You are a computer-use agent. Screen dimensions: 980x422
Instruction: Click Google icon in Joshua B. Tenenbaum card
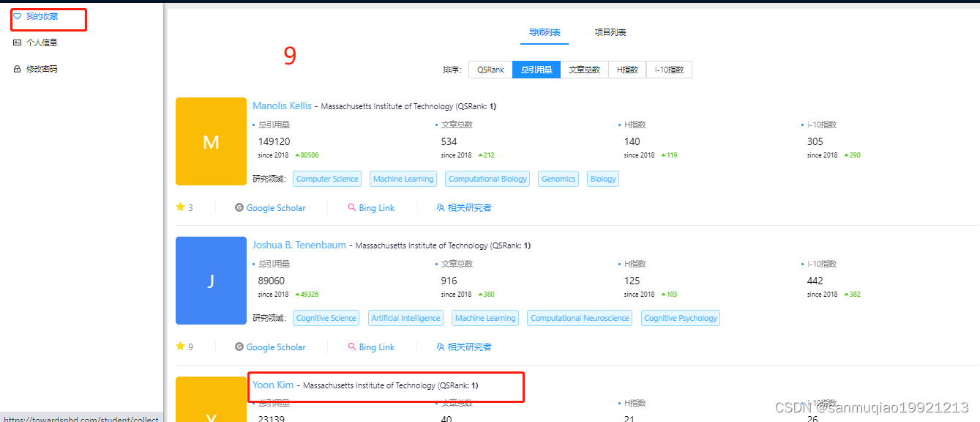[239, 347]
